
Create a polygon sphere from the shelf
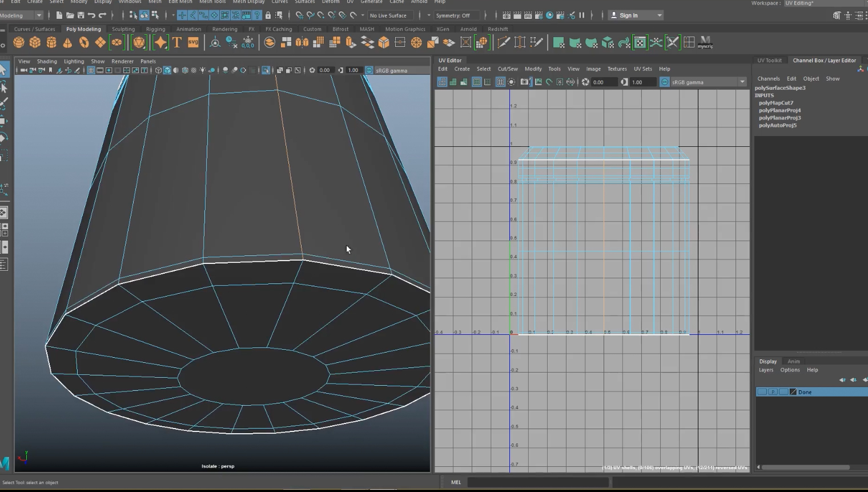pos(19,42)
